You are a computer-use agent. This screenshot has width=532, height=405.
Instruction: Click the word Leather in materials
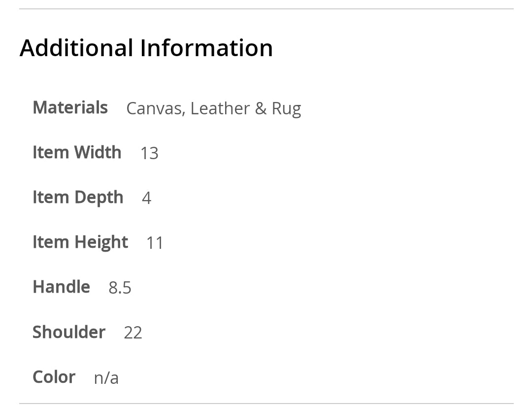click(220, 108)
